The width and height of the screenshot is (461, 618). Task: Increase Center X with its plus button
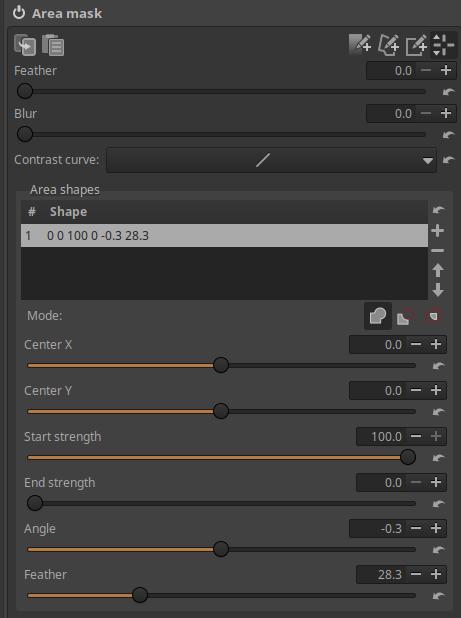point(436,344)
